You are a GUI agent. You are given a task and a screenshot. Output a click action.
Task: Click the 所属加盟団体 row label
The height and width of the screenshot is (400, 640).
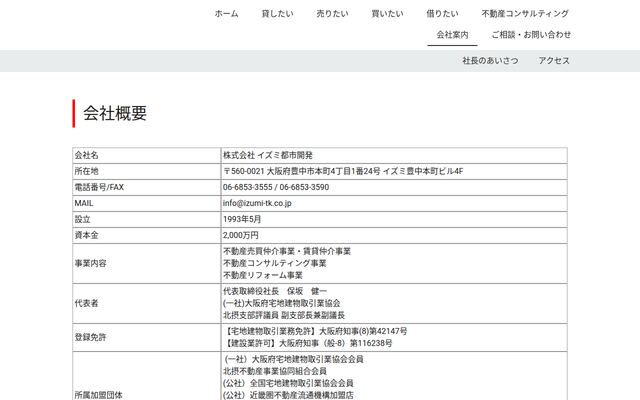(x=98, y=395)
